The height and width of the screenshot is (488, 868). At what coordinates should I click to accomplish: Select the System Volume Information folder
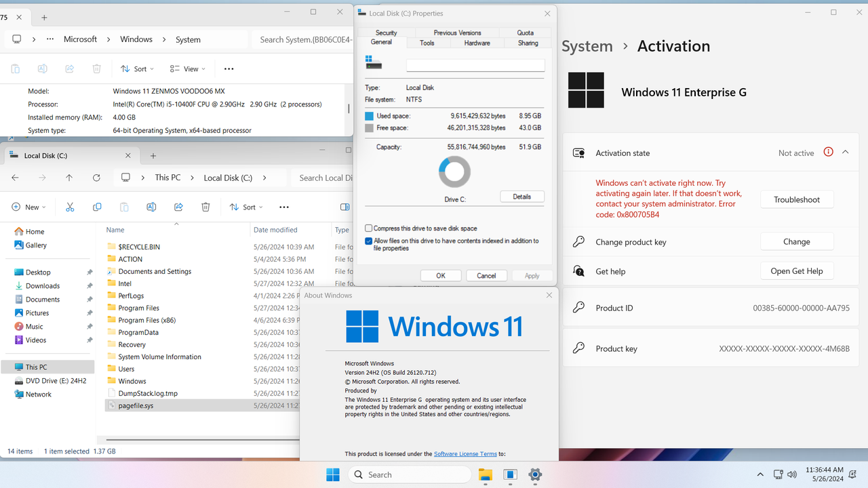[x=159, y=357]
